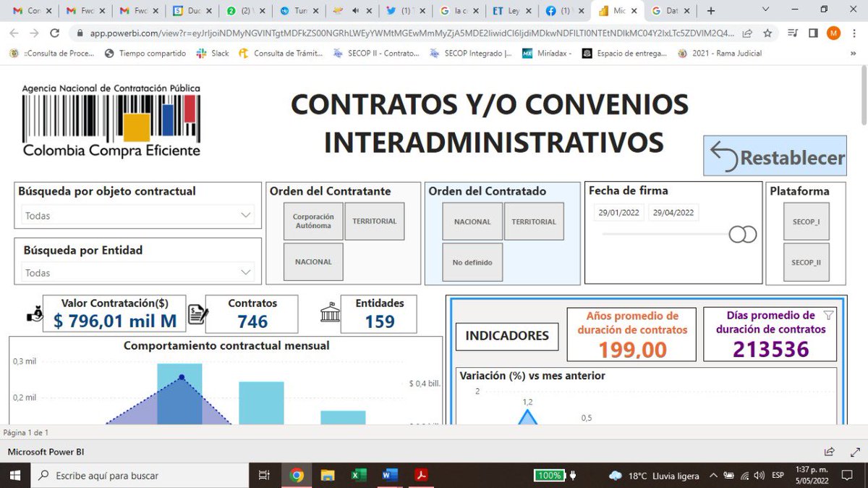The image size is (868, 488).
Task: Open the SECOP Integrado bookmark
Action: pos(471,54)
